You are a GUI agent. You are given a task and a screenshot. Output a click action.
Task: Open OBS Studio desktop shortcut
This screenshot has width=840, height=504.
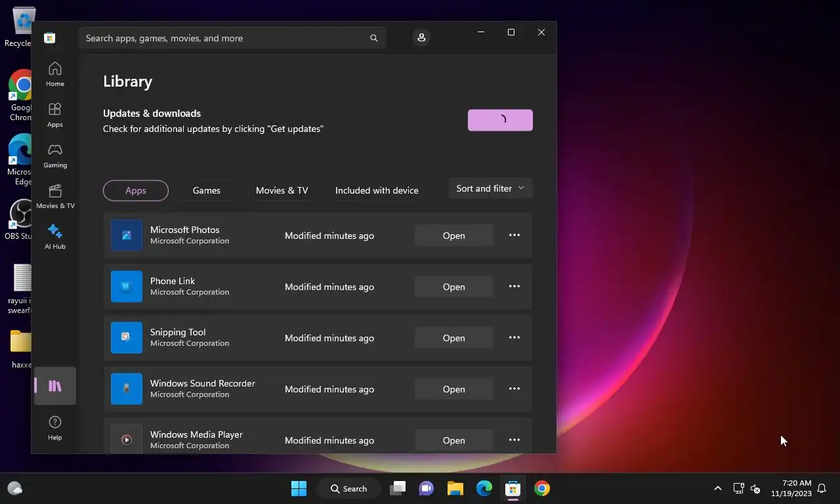tap(20, 220)
